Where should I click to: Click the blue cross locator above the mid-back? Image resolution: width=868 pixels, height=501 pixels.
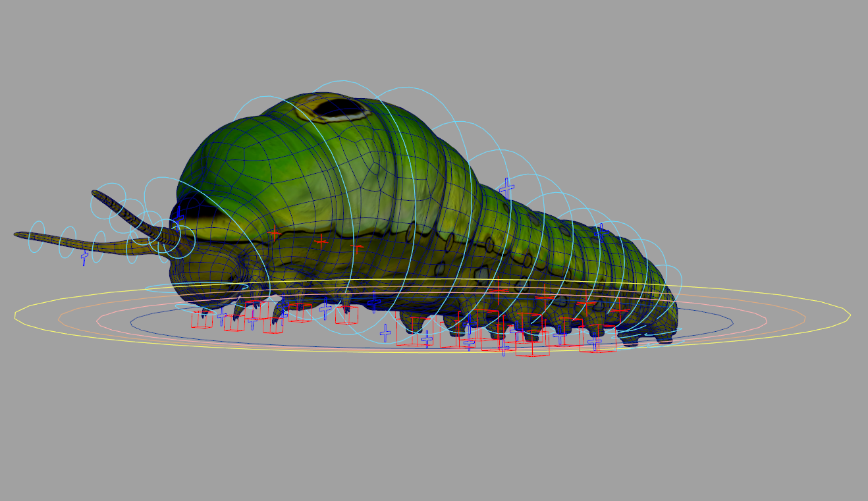pos(506,188)
